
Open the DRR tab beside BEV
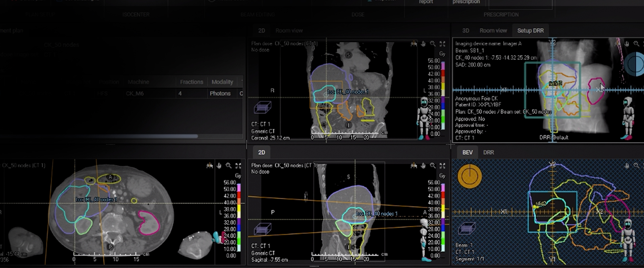(x=488, y=152)
